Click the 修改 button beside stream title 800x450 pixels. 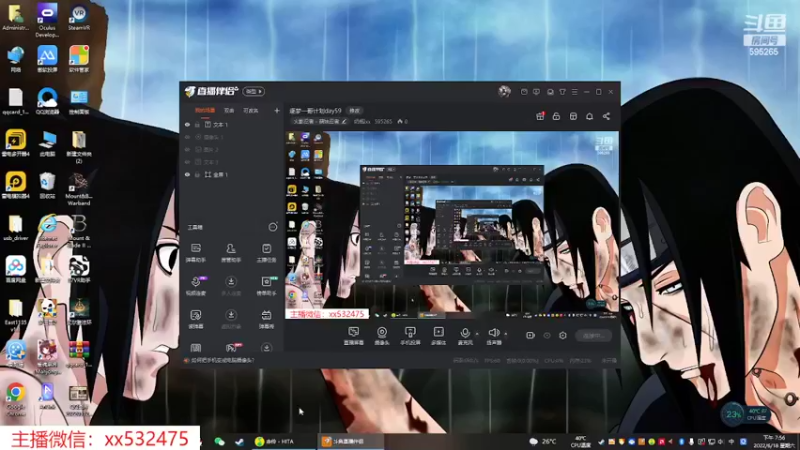coord(355,111)
